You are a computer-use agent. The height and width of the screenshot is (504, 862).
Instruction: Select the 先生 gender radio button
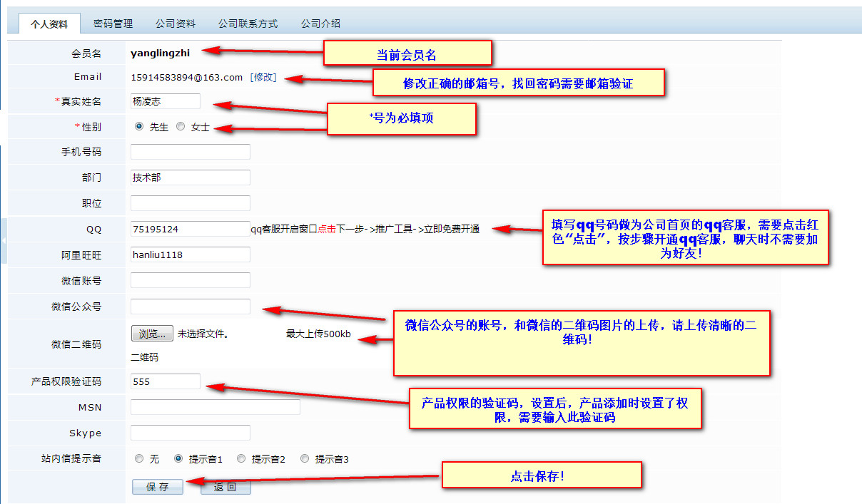coord(139,126)
